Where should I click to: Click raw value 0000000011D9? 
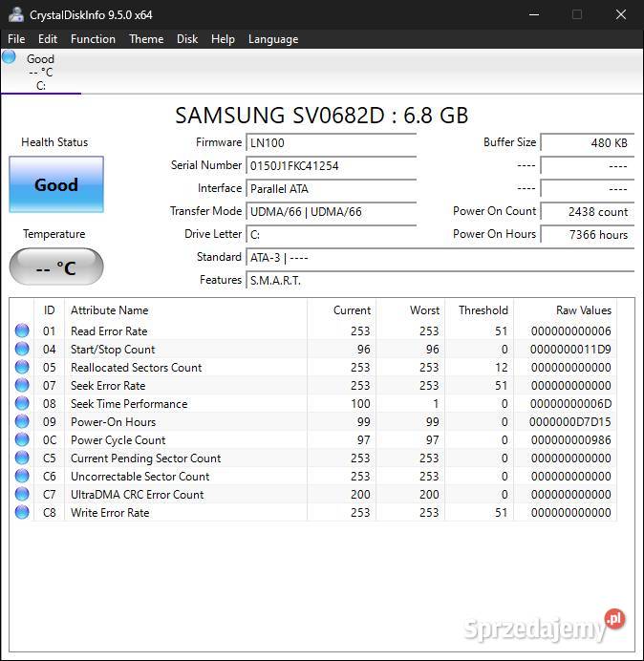[x=570, y=350]
